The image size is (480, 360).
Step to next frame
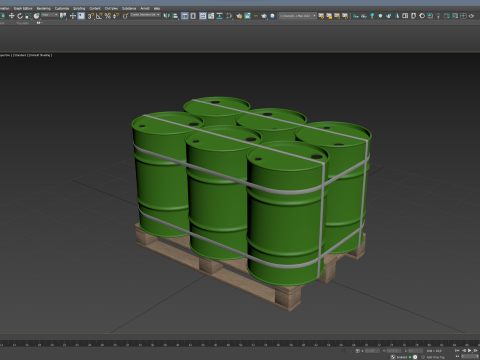pos(476,350)
